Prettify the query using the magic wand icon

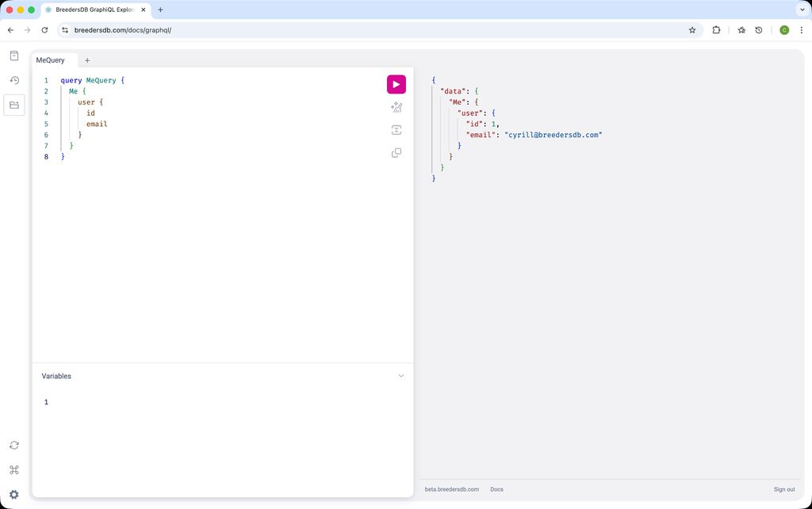click(396, 107)
